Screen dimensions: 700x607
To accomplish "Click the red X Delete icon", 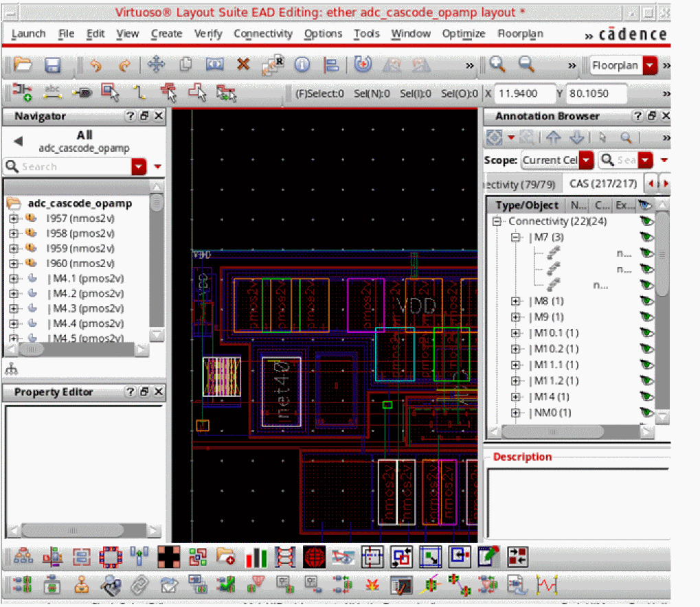I will click(x=242, y=65).
